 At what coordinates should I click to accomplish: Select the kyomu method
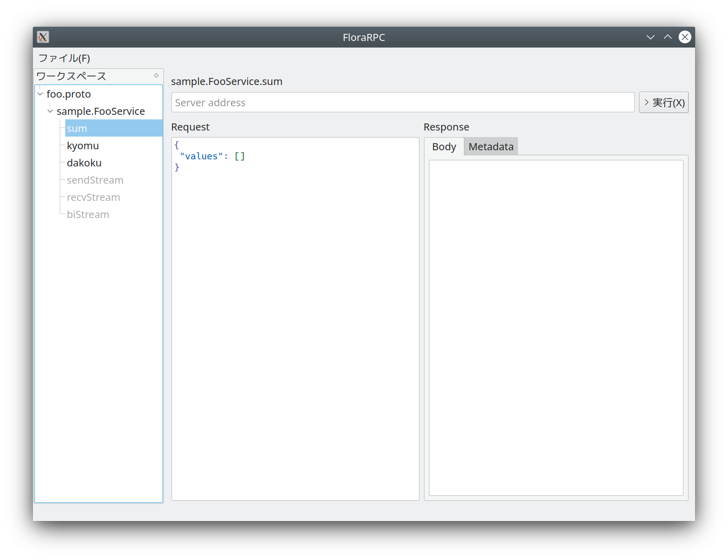point(83,146)
